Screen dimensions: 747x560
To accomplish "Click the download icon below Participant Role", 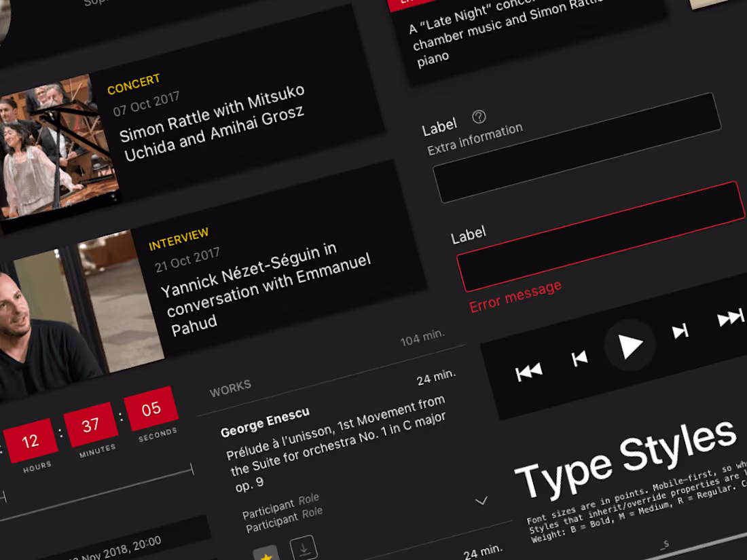I will 304,546.
